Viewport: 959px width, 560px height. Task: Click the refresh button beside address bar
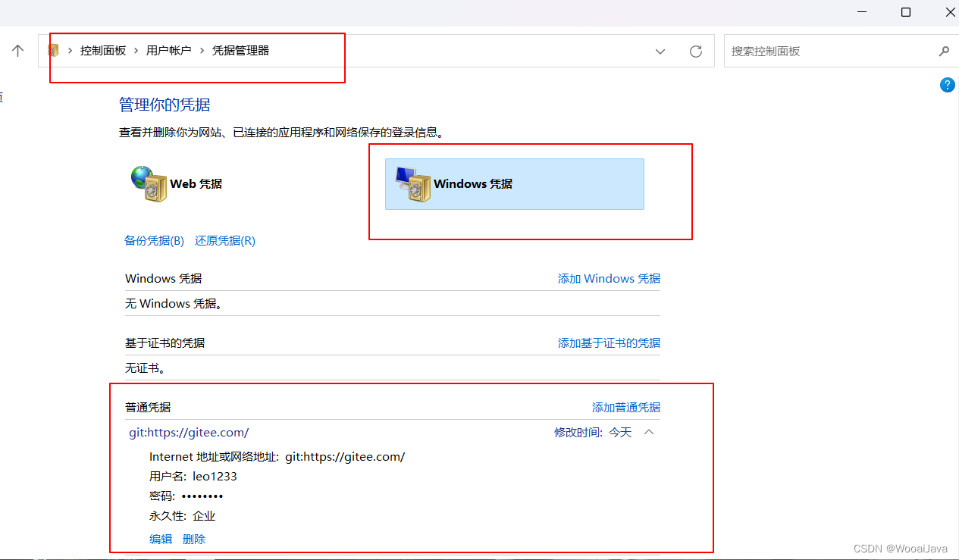[x=696, y=52]
